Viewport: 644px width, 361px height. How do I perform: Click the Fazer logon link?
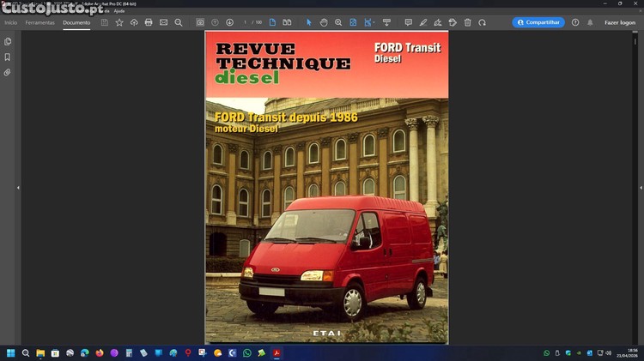(x=619, y=22)
